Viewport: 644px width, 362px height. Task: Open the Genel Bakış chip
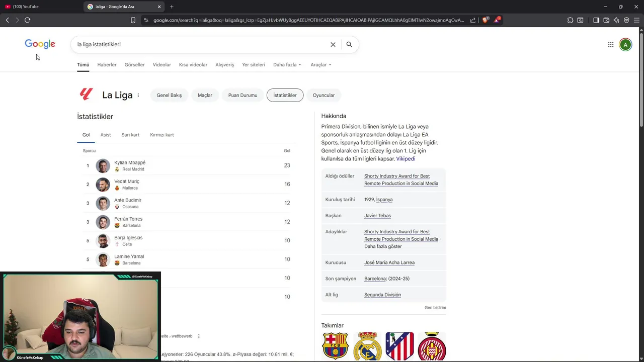coord(169,95)
